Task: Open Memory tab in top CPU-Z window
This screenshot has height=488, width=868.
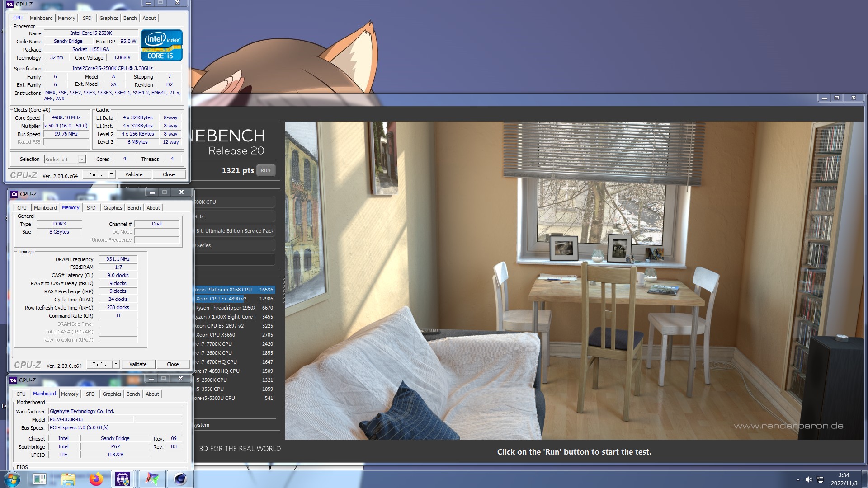Action: coord(66,18)
